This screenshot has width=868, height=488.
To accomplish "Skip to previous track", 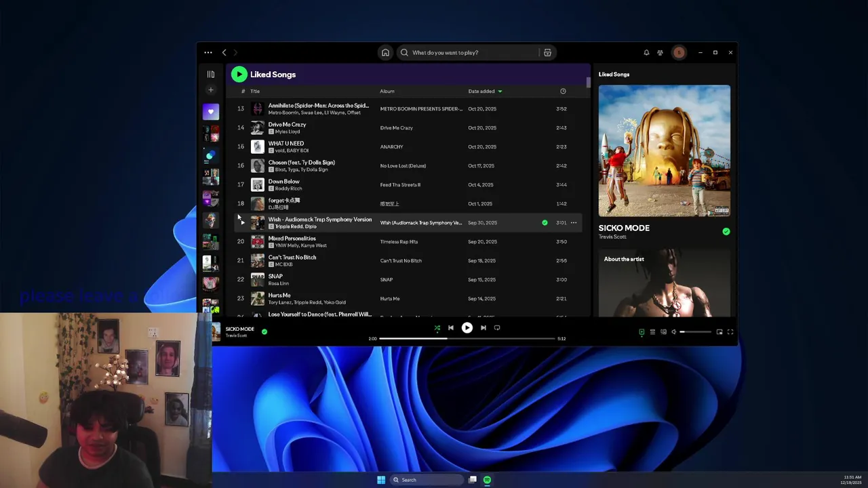I will coord(451,328).
